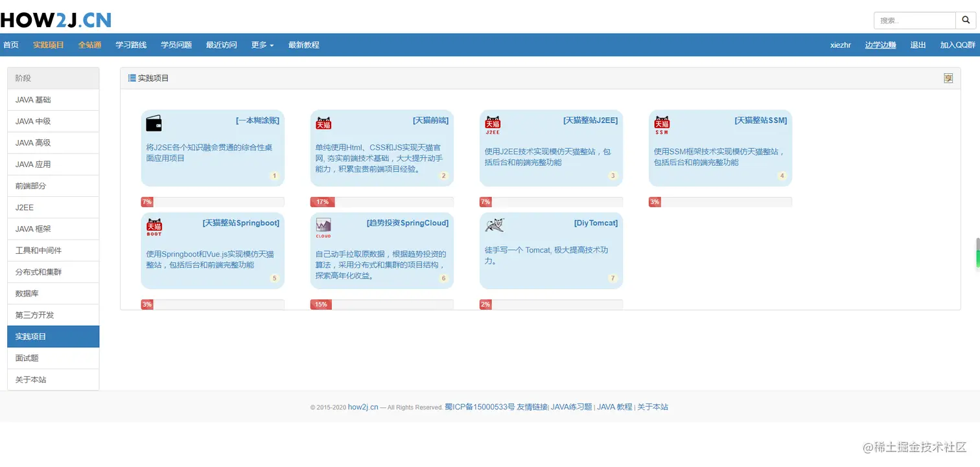This screenshot has height=467, width=980.
Task: Click the Tmall icon of 天猫前端
Action: tap(323, 123)
